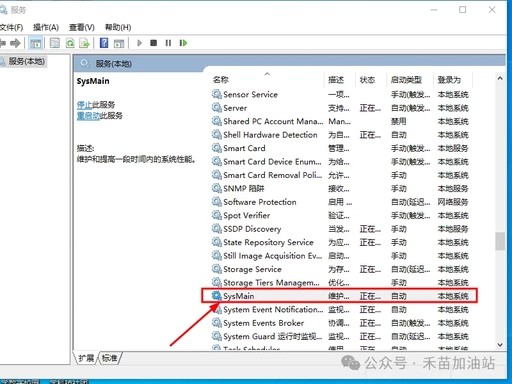Click the 停止 service link
Viewport: 512px width, 384px height.
click(84, 105)
